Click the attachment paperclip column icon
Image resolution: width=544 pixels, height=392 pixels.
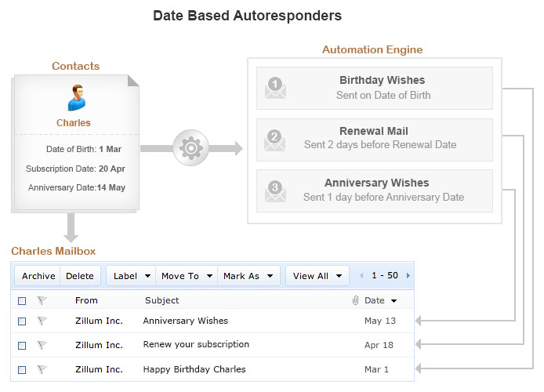(x=355, y=300)
